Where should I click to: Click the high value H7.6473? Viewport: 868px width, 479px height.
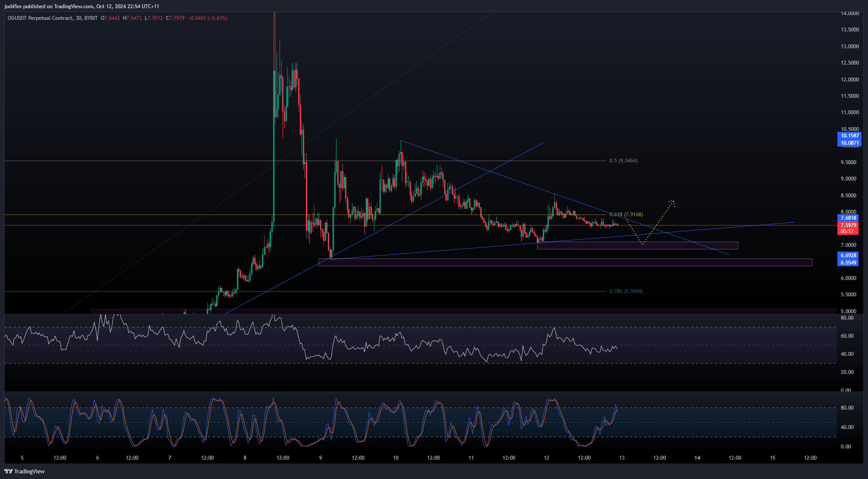pos(132,18)
